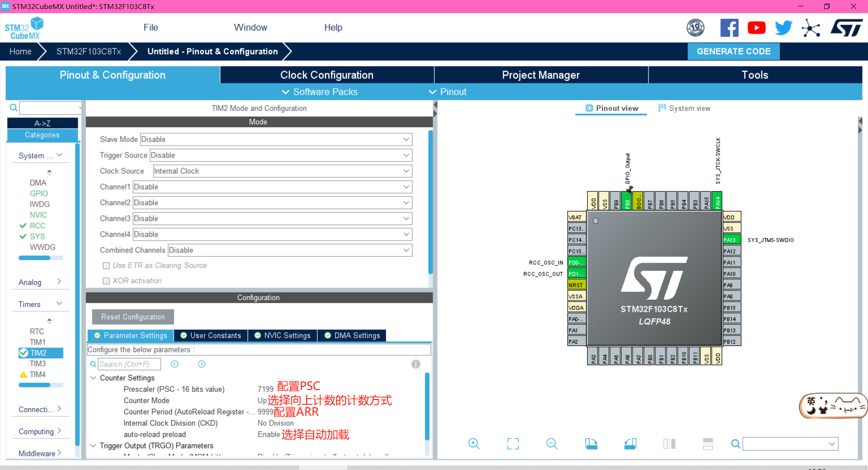Open the Facebook link icon
Viewport: 868px width, 470px height.
729,28
